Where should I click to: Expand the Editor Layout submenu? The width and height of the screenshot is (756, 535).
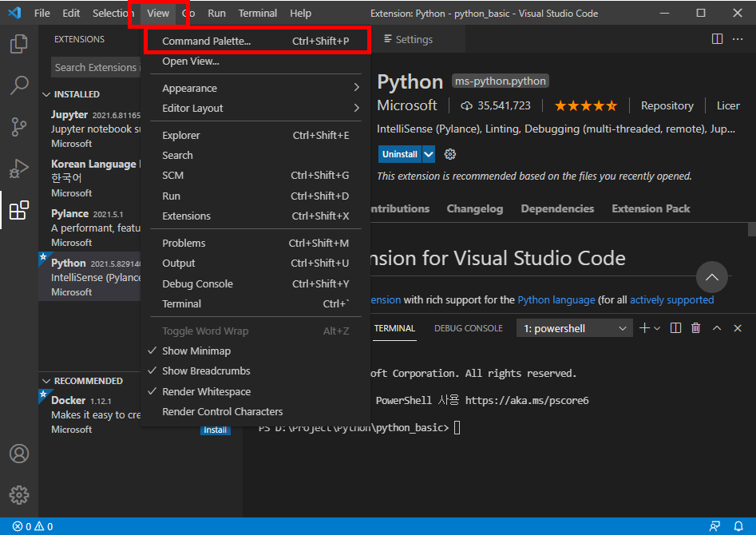pos(255,109)
